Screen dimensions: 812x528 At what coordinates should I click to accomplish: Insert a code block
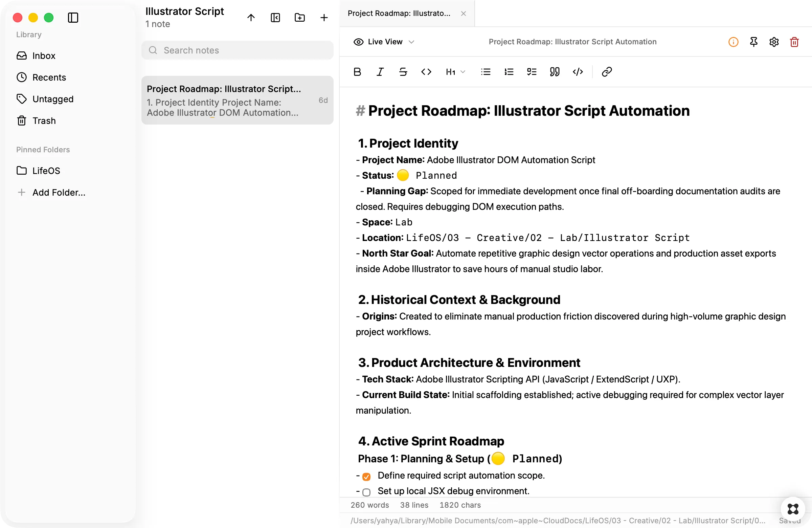(x=578, y=72)
